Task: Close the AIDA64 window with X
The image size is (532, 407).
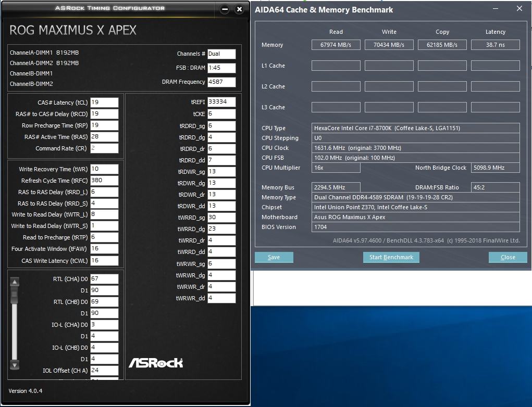Action: (519, 9)
